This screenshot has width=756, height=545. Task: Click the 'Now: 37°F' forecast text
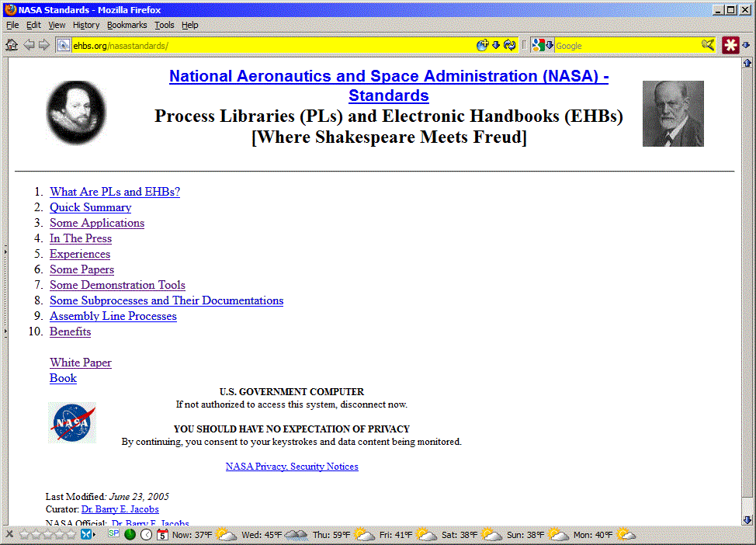pos(192,535)
